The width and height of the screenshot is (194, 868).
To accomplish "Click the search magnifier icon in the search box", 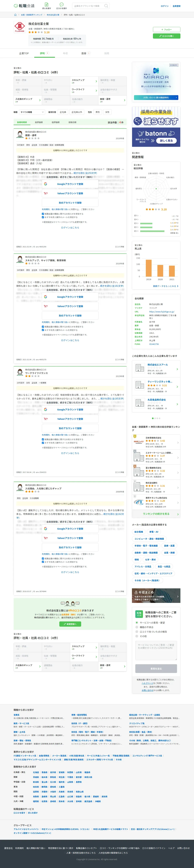I will (x=106, y=6).
